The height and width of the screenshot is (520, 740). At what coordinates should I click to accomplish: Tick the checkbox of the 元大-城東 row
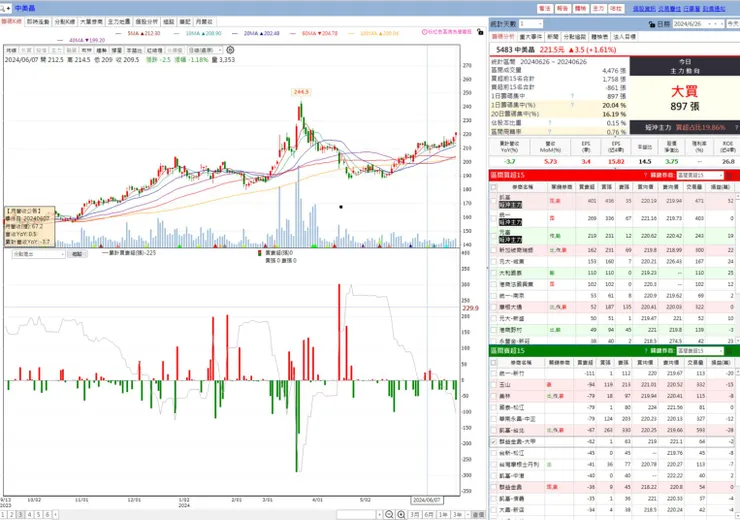[494, 261]
